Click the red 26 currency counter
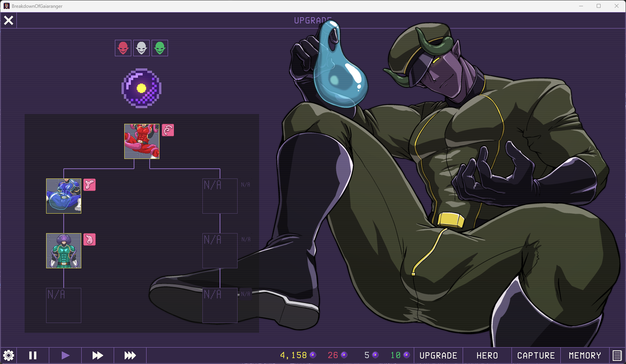626x364 pixels. pyautogui.click(x=337, y=355)
